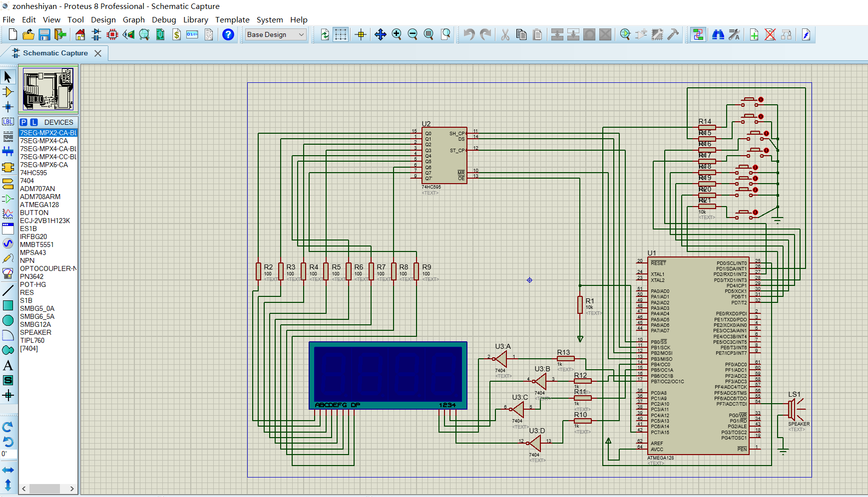Open the Debug menu
The width and height of the screenshot is (868, 497).
pyautogui.click(x=164, y=20)
